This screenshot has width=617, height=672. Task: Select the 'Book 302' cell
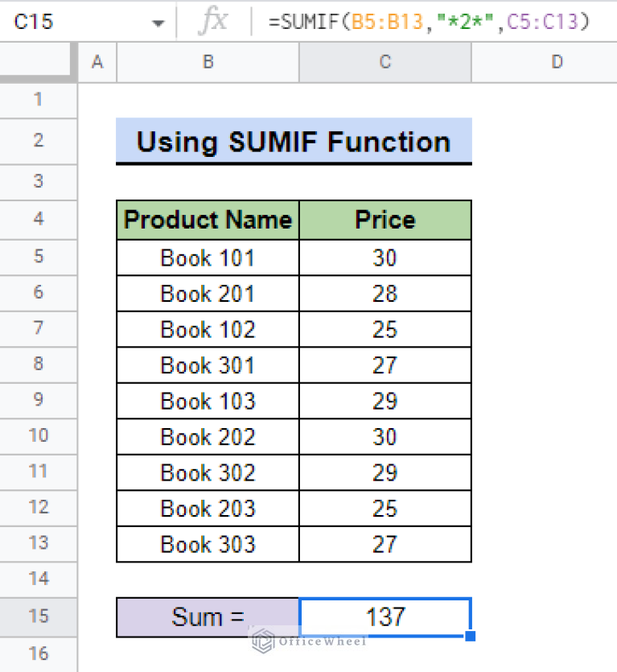[208, 472]
